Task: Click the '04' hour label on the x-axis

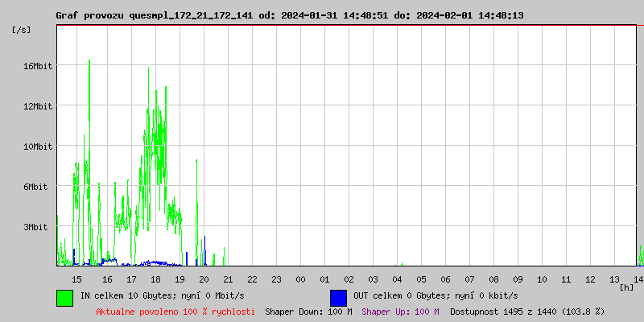Action: (397, 279)
